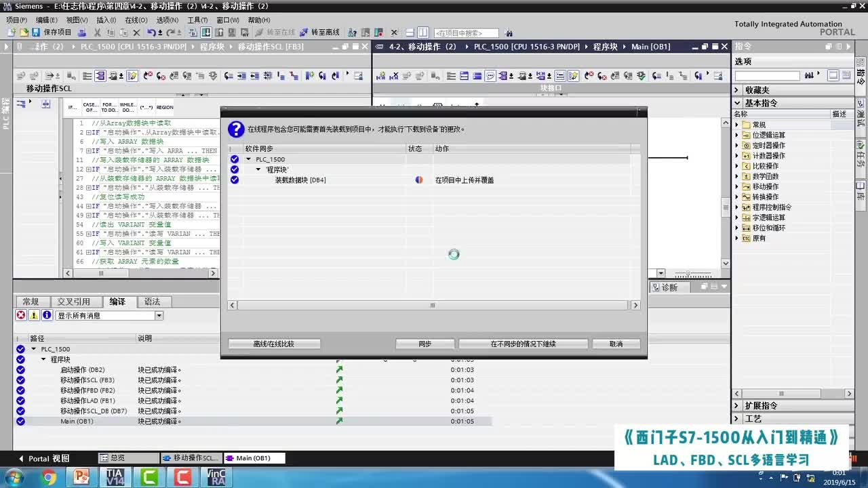Open the 编辑(E) menu
The image size is (868, 488).
click(47, 20)
